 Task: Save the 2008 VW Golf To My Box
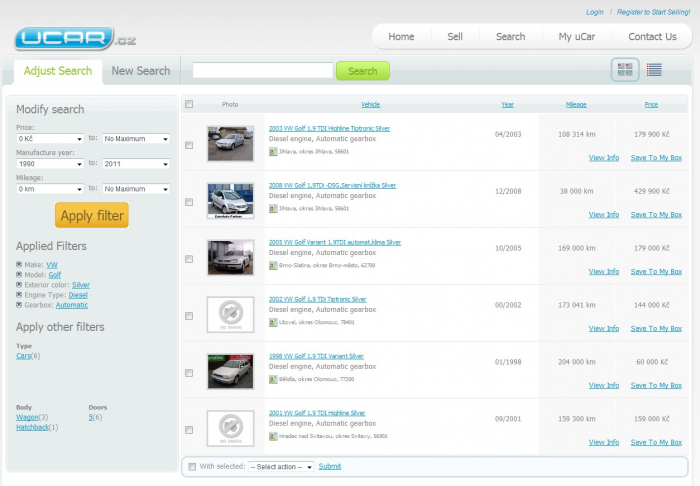[656, 215]
